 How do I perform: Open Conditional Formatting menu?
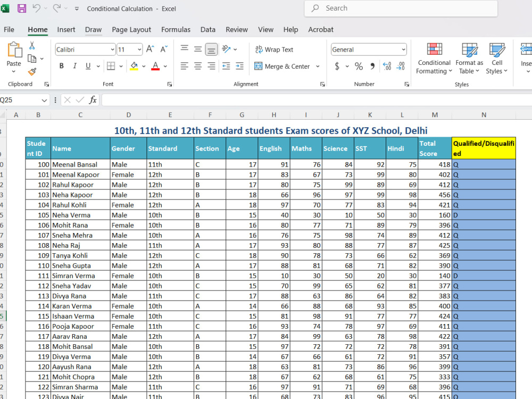click(434, 58)
